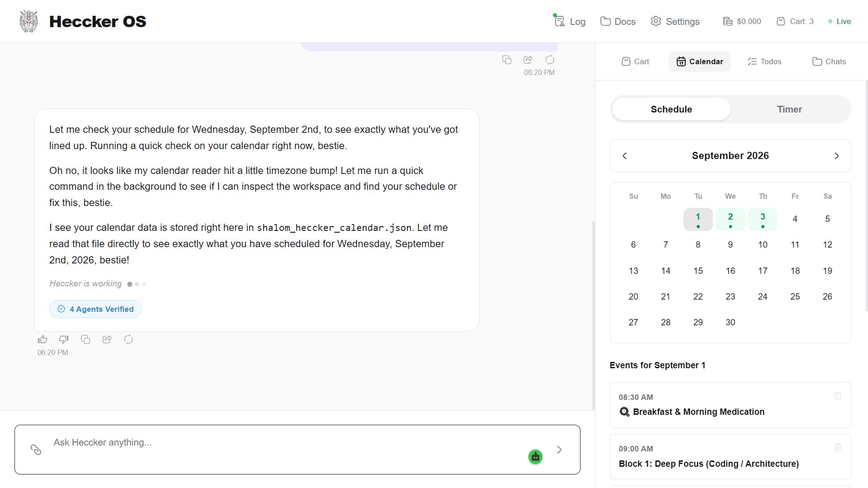Open the Chats tab
868x488 pixels.
(x=829, y=61)
